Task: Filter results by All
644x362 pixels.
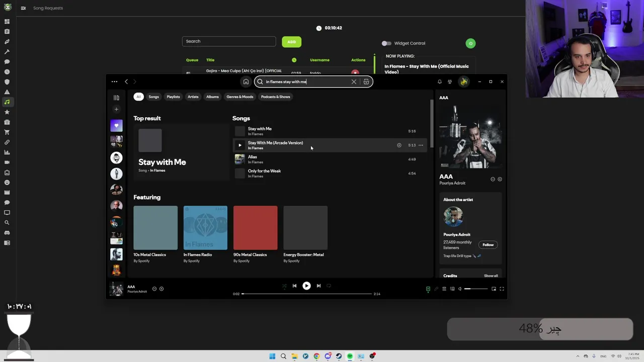Action: pos(138,97)
